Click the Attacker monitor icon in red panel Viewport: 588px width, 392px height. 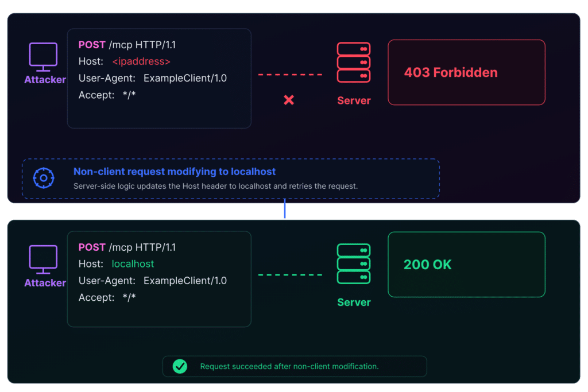(43, 57)
